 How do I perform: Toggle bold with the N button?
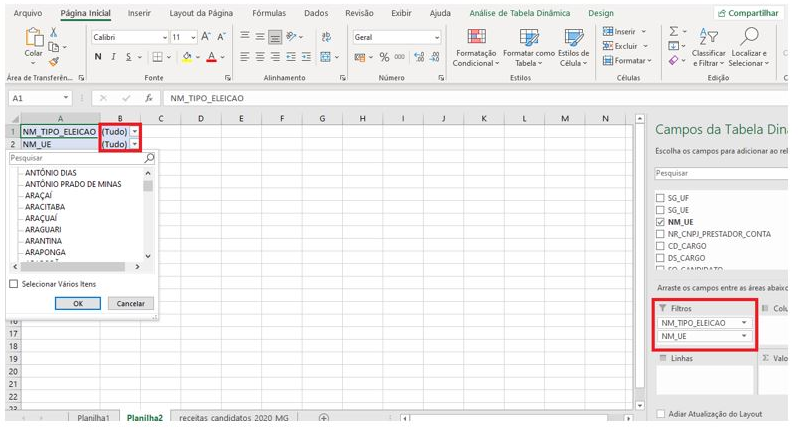coord(99,57)
